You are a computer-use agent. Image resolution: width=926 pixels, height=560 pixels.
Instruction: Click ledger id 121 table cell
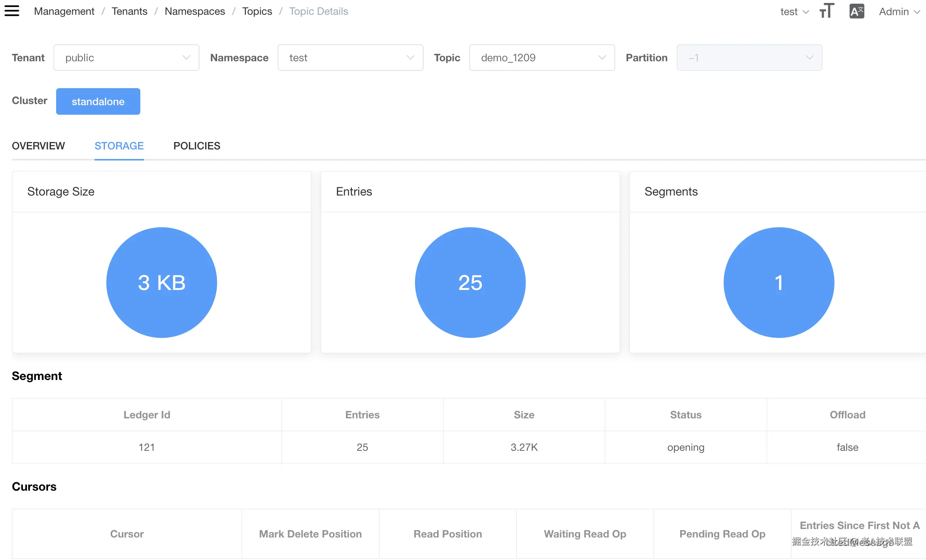tap(147, 447)
